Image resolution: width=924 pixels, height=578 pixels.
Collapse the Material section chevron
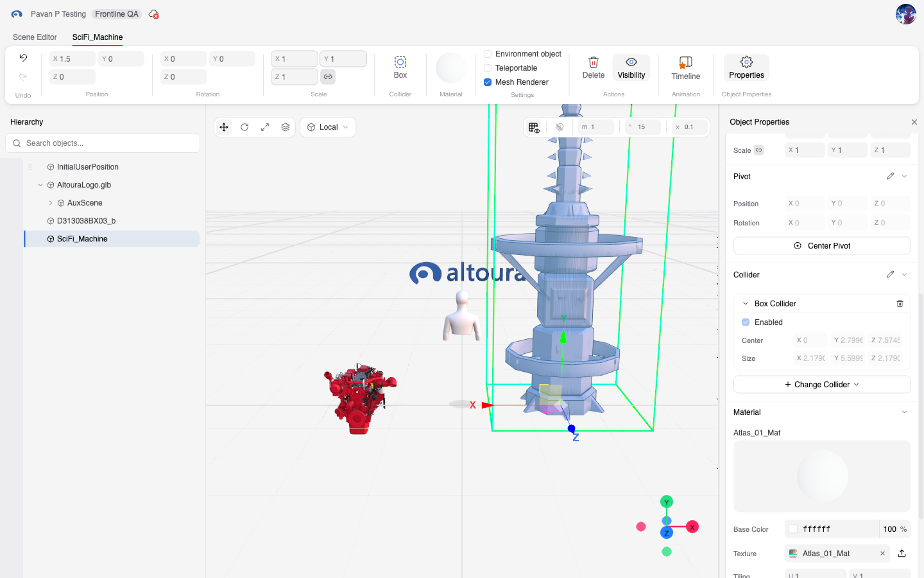pos(905,412)
